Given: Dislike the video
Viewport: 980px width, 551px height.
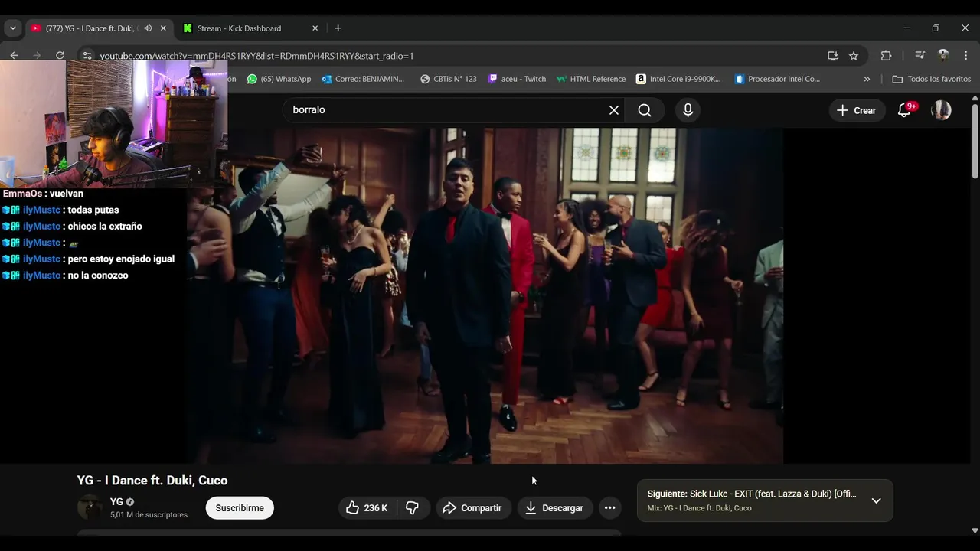Looking at the screenshot, I should coord(413,508).
